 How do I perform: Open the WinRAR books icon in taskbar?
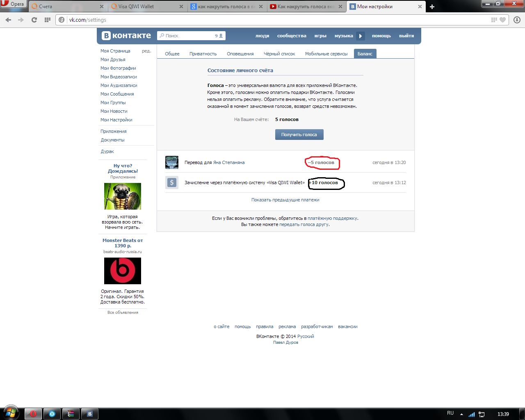pyautogui.click(x=71, y=414)
